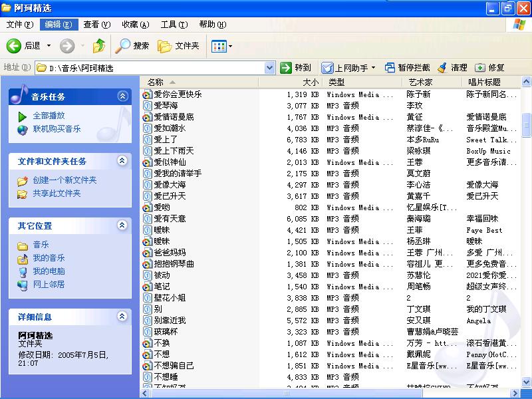Open the Search (搜索) magnifier tool

click(123, 46)
